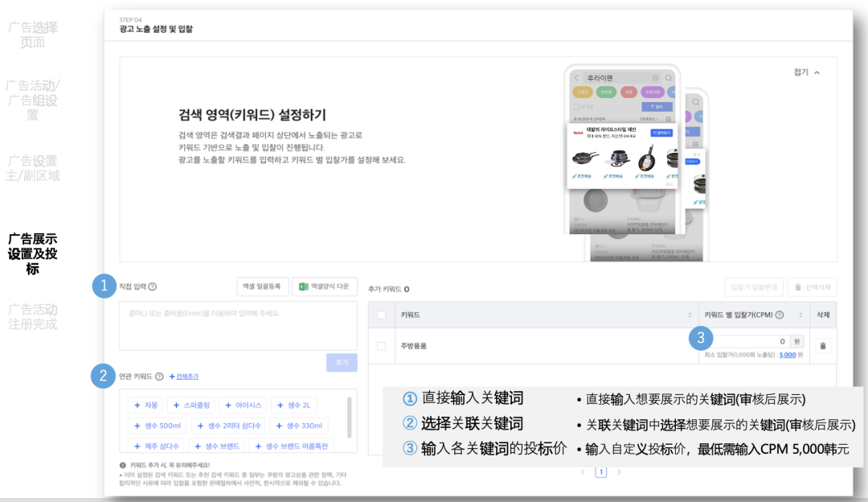The image size is (868, 502).
Task: Select page 1 in the pagination
Action: (x=600, y=472)
